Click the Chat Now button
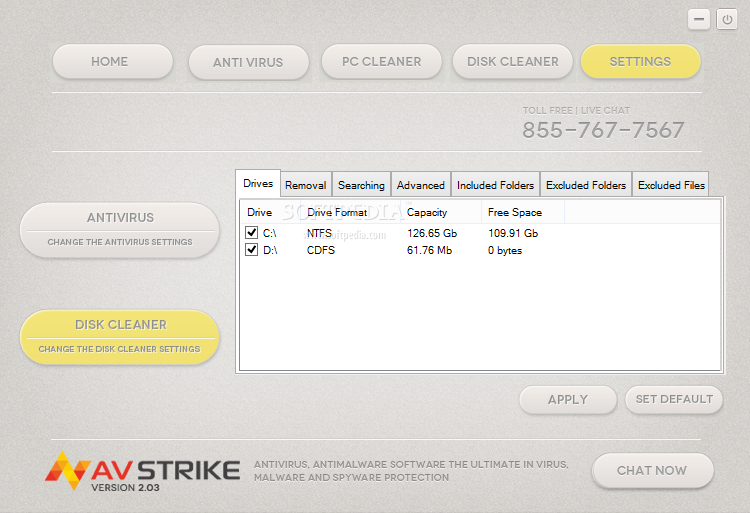 coord(652,470)
